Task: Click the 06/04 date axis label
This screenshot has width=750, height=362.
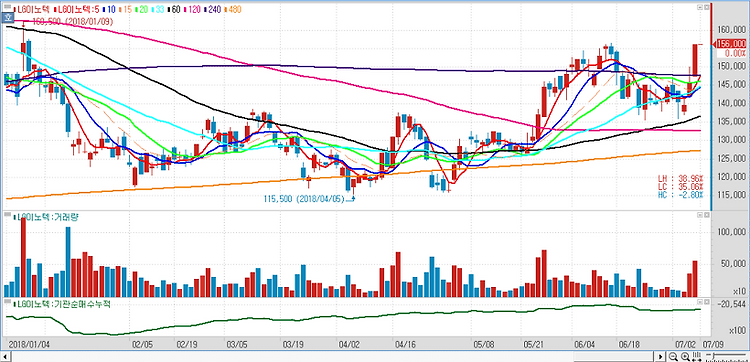Action: click(584, 344)
